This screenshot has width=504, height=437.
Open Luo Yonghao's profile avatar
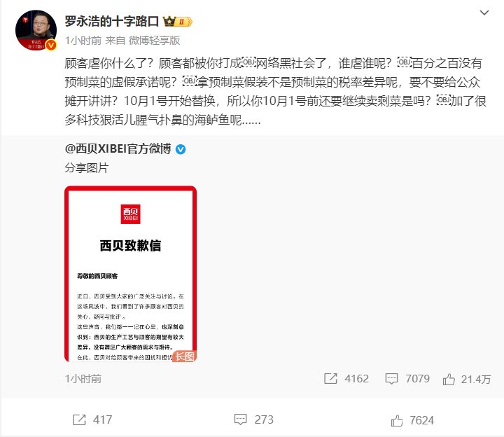point(36,30)
